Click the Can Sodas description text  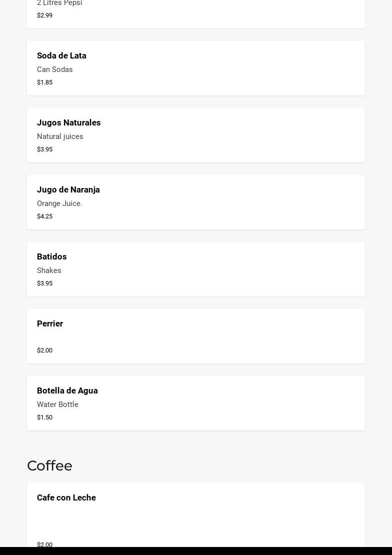tap(55, 69)
